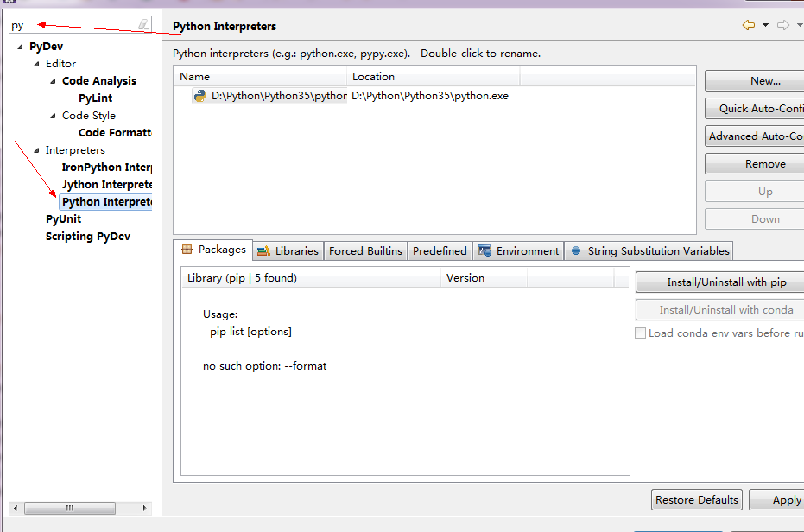Switch to the Environment tab
The image size is (804, 532).
pos(518,250)
